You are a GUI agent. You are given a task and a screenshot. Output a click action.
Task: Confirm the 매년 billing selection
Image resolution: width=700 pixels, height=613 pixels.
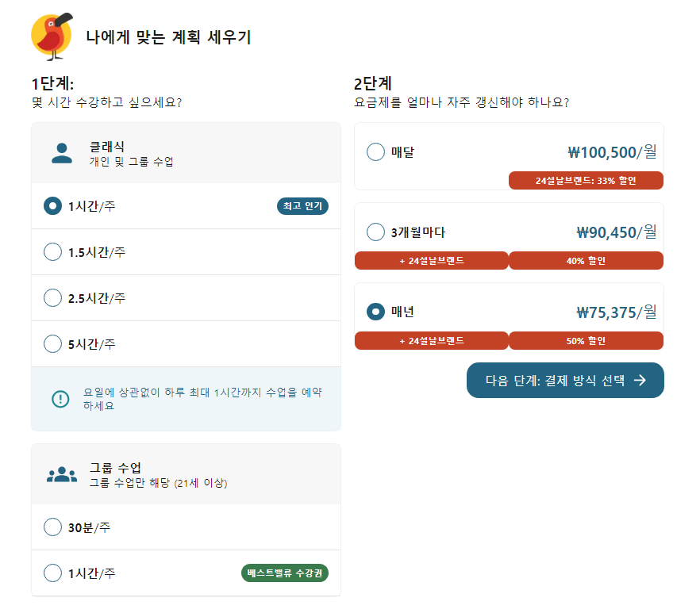click(375, 312)
